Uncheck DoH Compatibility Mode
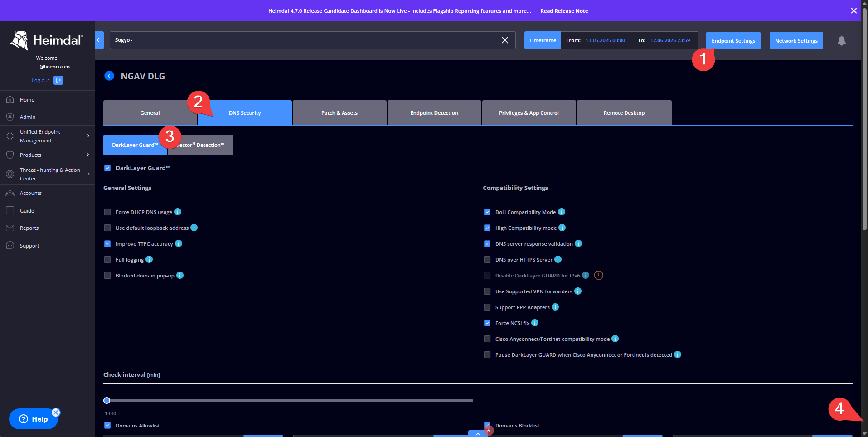 pyautogui.click(x=487, y=212)
